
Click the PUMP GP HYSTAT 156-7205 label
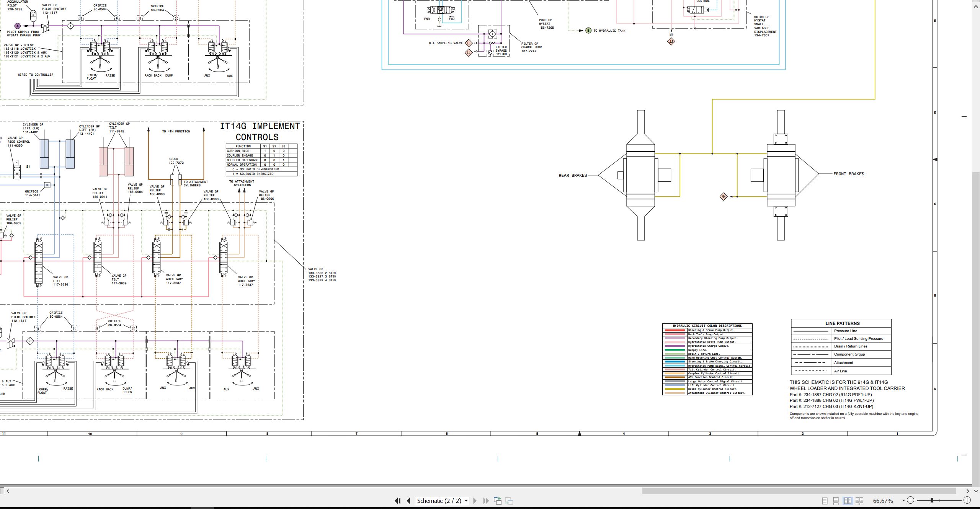tap(546, 24)
